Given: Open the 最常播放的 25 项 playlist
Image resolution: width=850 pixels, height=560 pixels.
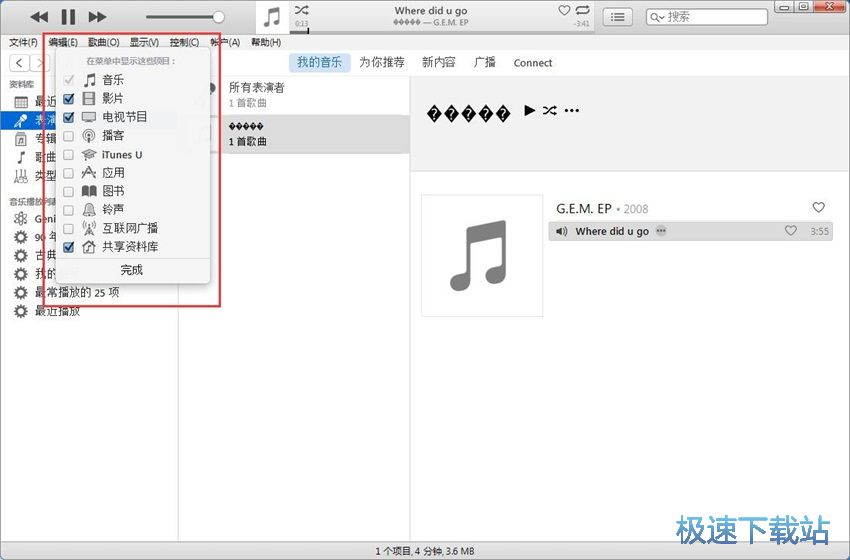Looking at the screenshot, I should pos(76,293).
